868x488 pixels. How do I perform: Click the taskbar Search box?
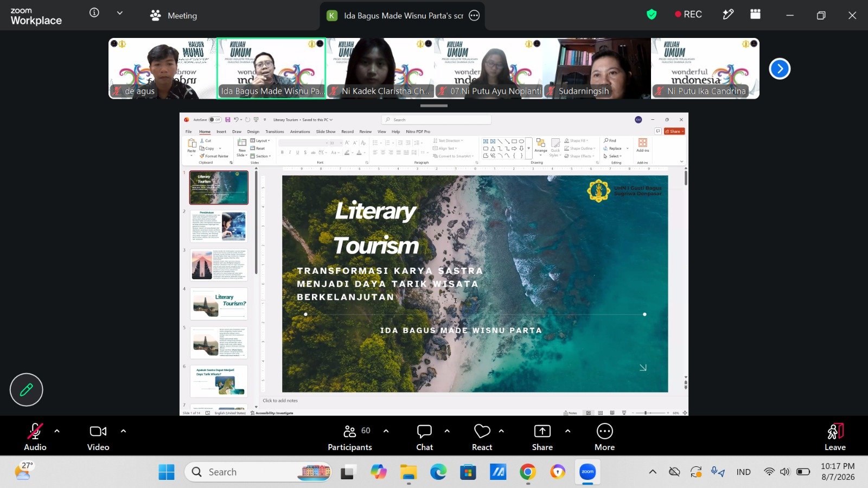258,472
